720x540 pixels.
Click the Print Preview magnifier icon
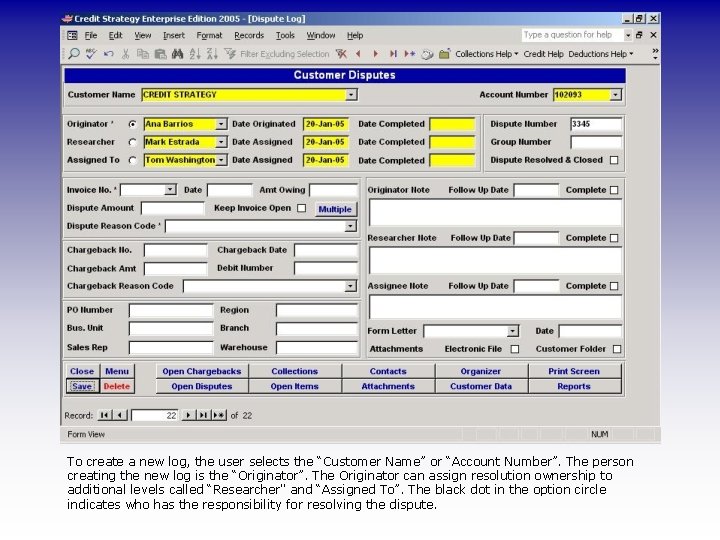73,54
